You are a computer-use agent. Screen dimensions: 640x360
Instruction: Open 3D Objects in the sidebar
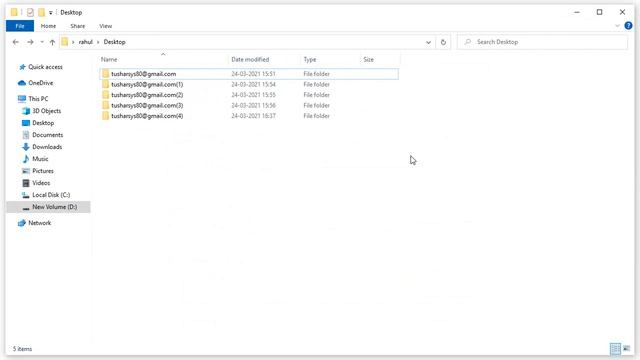[47, 111]
